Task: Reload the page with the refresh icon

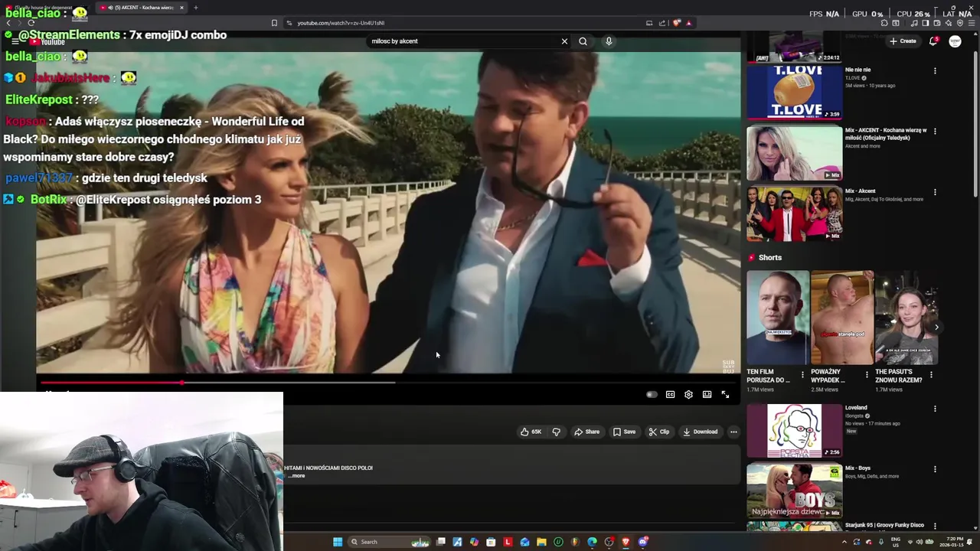Action: [x=31, y=23]
